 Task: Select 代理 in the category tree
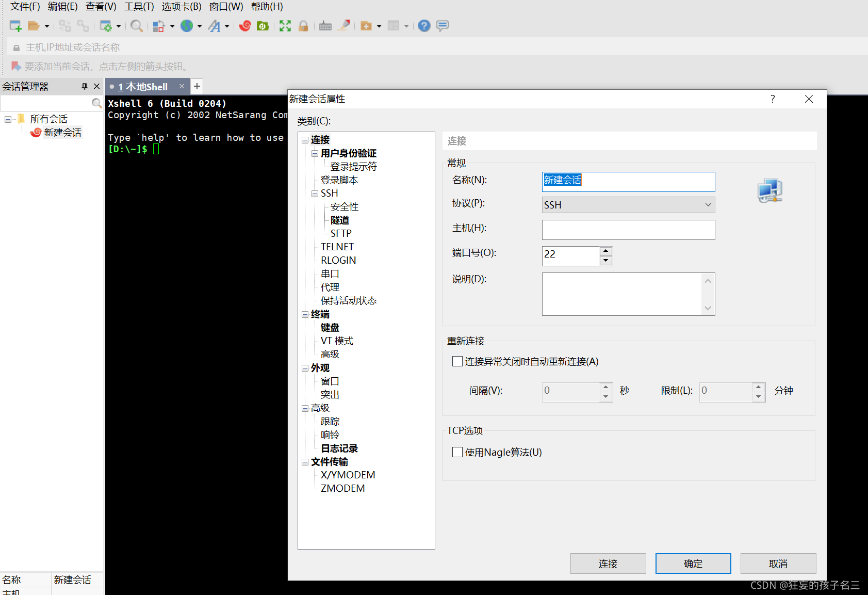click(330, 287)
